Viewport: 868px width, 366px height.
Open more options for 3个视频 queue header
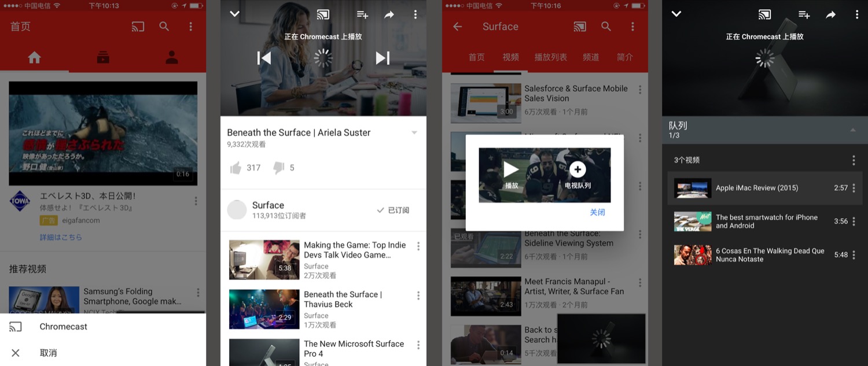pyautogui.click(x=854, y=160)
